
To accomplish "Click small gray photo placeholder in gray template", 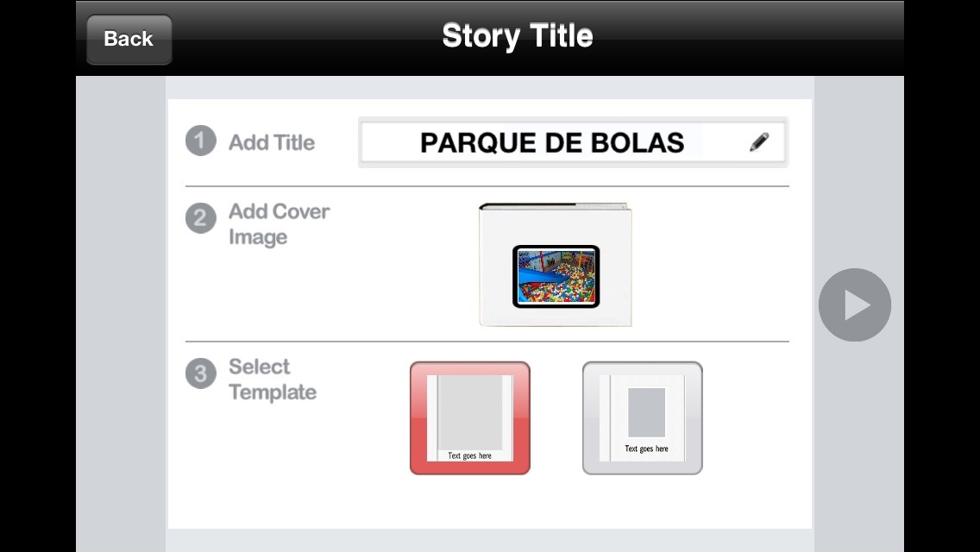I will pyautogui.click(x=646, y=412).
